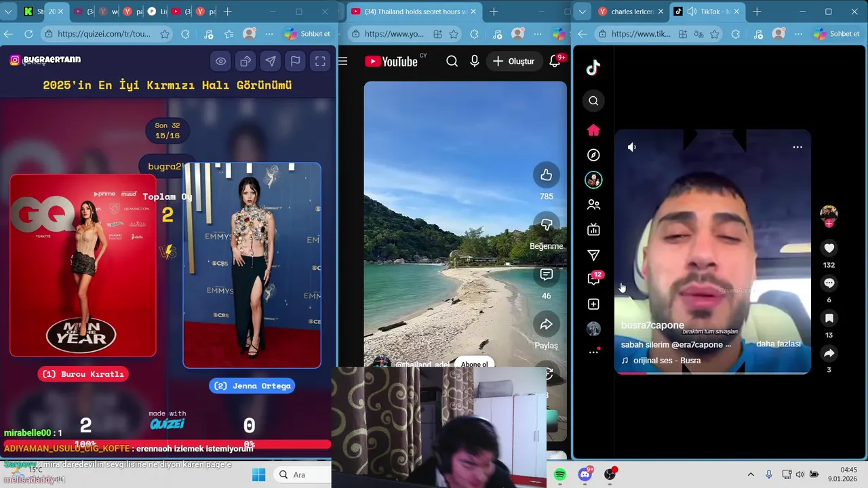Share the TikTok video

point(829,353)
